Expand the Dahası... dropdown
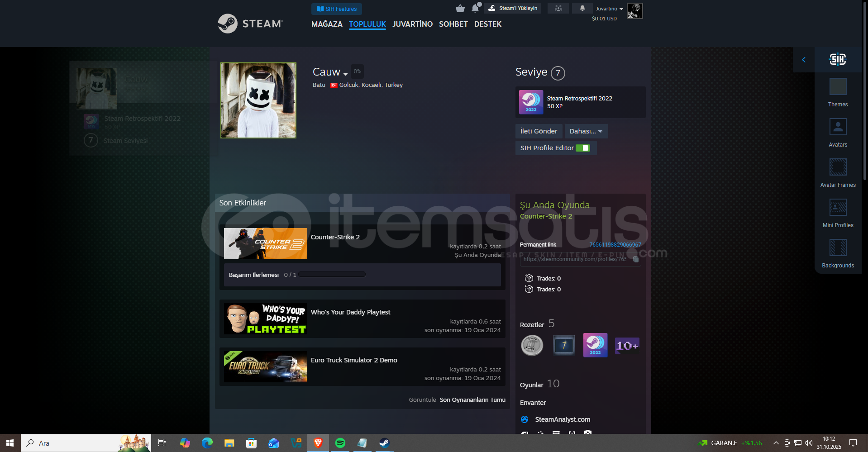Screen dimensions: 868x452 586,131
